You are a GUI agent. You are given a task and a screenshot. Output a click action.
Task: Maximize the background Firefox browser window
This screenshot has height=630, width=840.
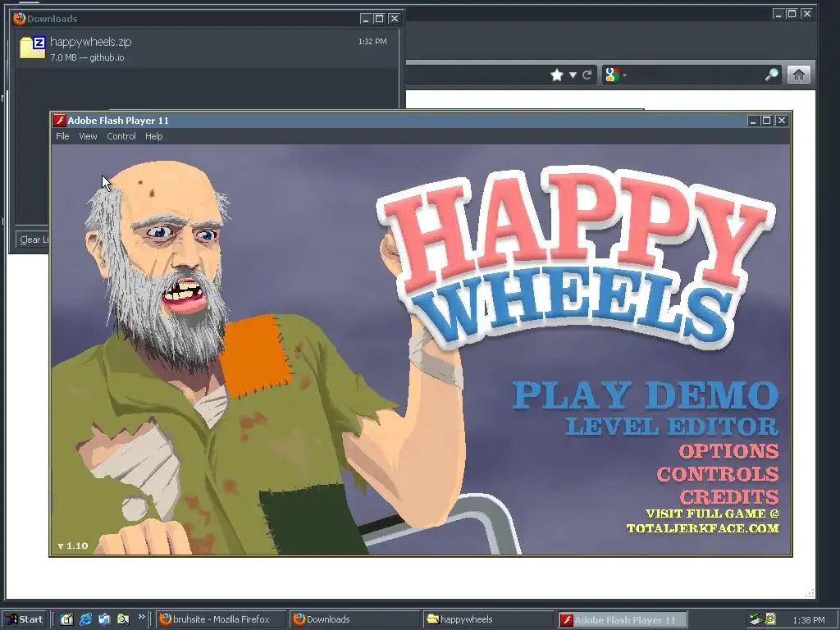(x=792, y=14)
